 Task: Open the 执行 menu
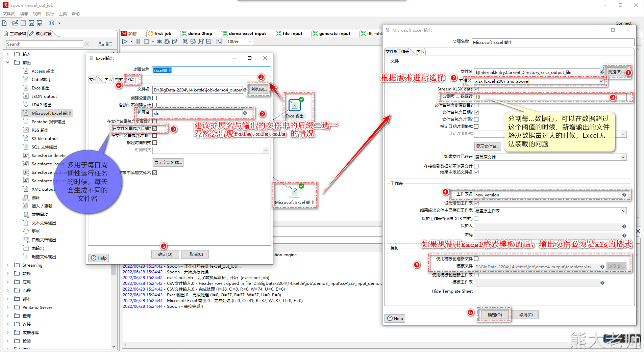[x=50, y=13]
